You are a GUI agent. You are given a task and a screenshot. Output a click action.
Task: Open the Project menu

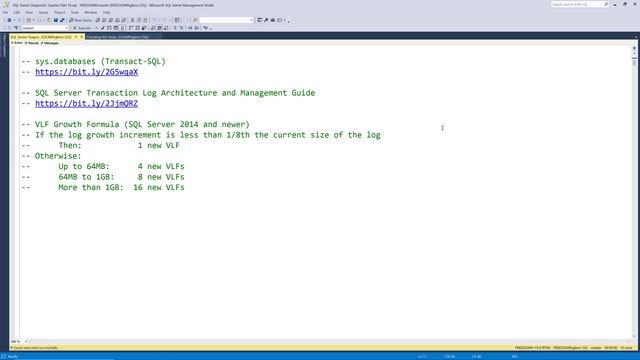point(60,12)
